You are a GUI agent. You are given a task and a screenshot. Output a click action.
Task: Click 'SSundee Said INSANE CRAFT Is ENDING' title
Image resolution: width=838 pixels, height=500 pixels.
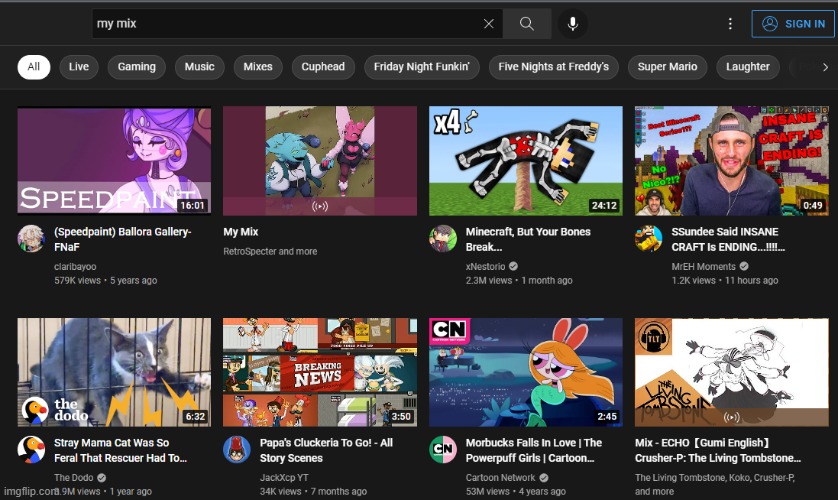tap(728, 239)
